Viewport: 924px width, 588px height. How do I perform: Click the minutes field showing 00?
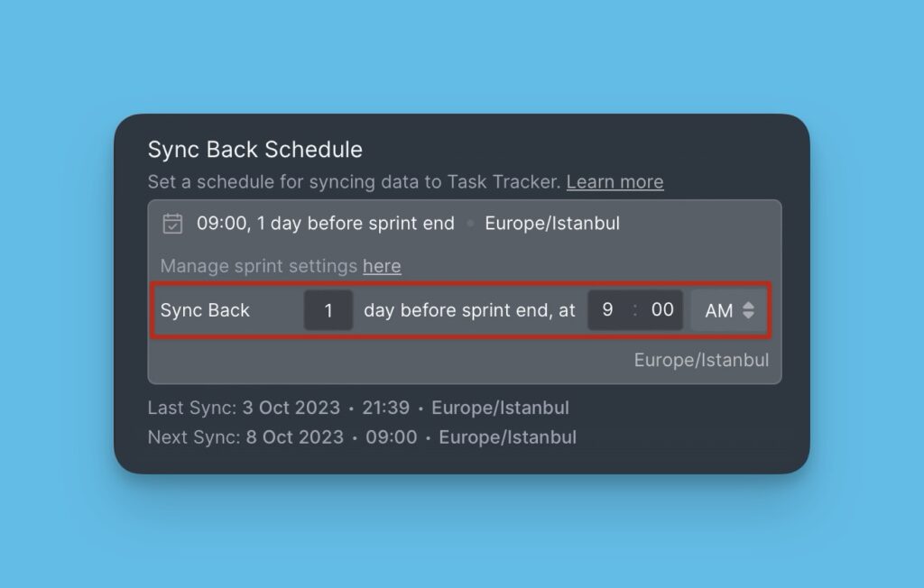pyautogui.click(x=662, y=310)
